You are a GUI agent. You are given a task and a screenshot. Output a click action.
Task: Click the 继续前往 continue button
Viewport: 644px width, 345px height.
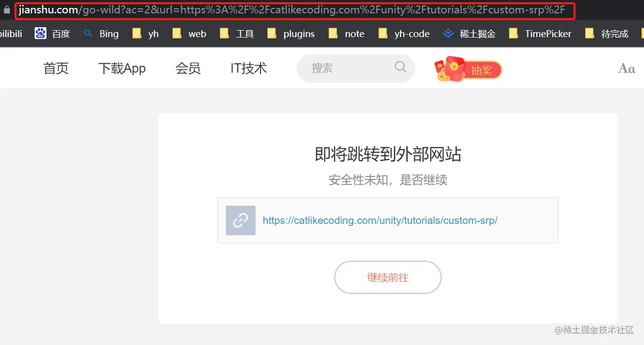click(x=387, y=277)
